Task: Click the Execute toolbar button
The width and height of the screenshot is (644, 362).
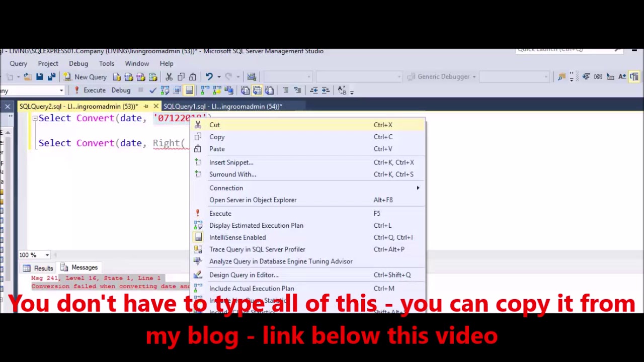Action: click(90, 90)
